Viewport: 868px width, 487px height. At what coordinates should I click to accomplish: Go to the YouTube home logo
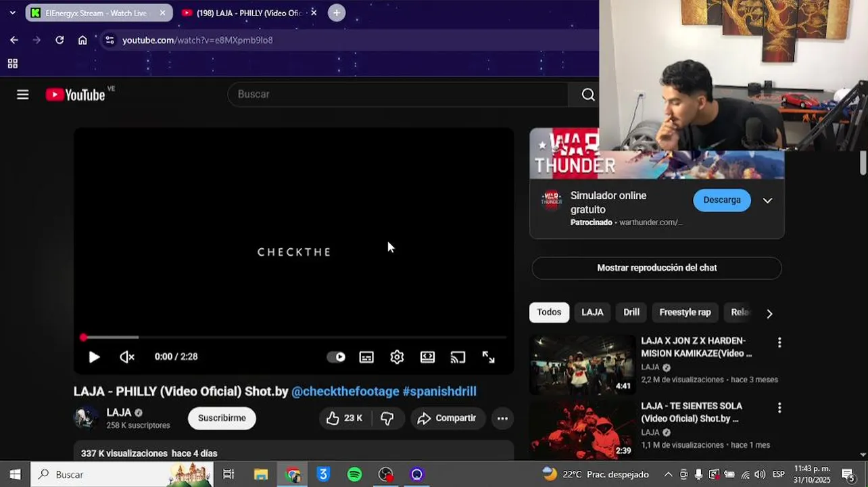point(76,95)
